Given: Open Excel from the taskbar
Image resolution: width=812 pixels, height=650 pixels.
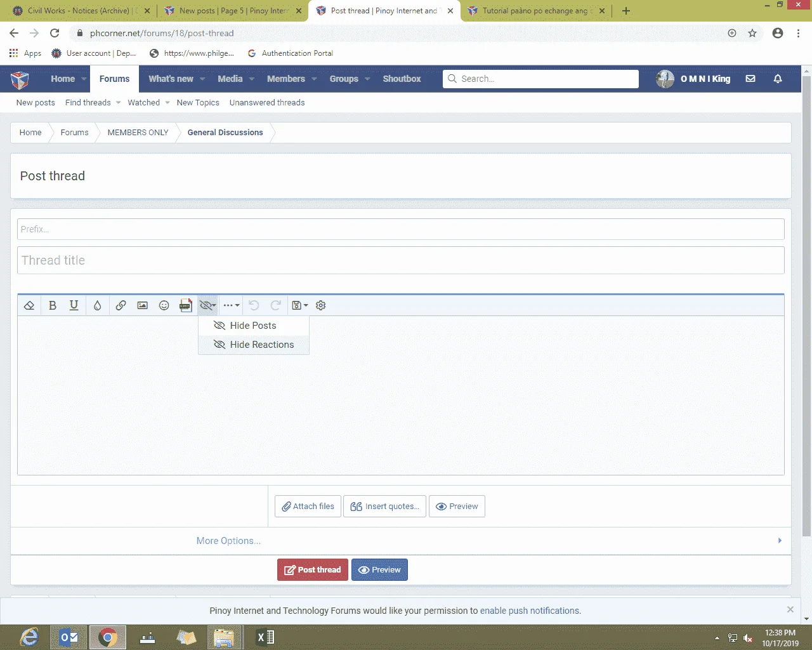Looking at the screenshot, I should coord(265,637).
